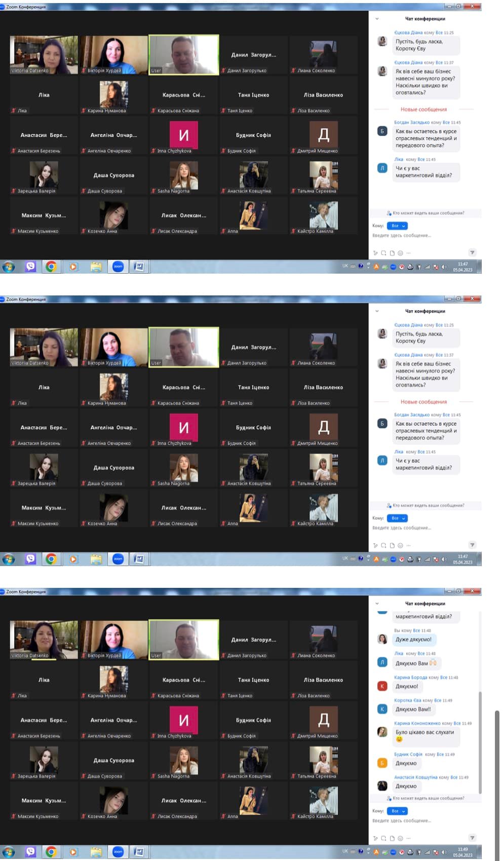504x861 pixels.
Task: Launch Chrome in the bottom screenshot's taskbar
Action: click(51, 852)
